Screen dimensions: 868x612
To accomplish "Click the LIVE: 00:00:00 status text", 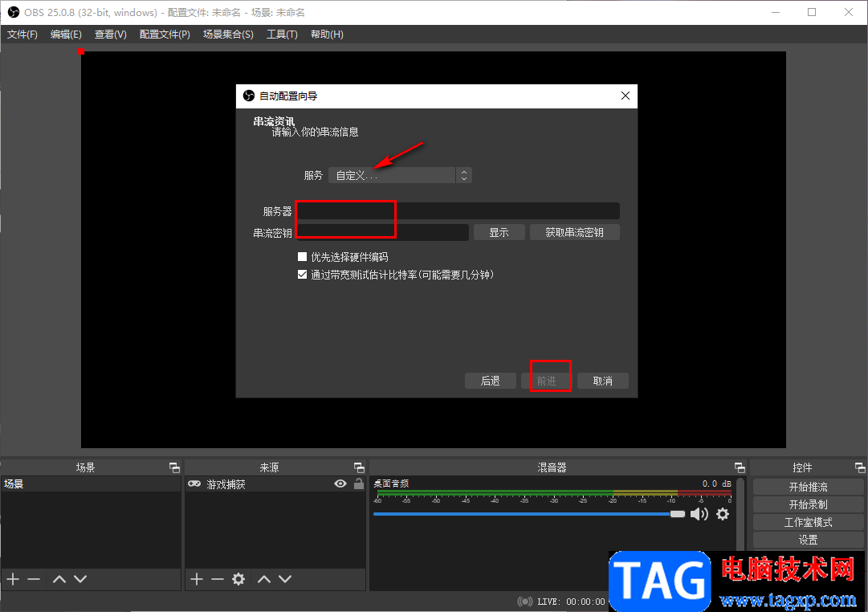I will [x=571, y=602].
